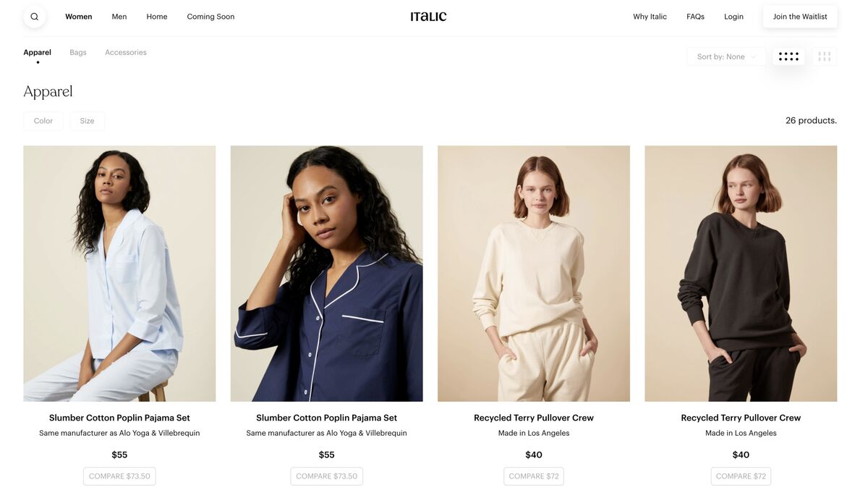Viewport: 868px width, 493px height.
Task: Open the Login link
Action: click(733, 17)
